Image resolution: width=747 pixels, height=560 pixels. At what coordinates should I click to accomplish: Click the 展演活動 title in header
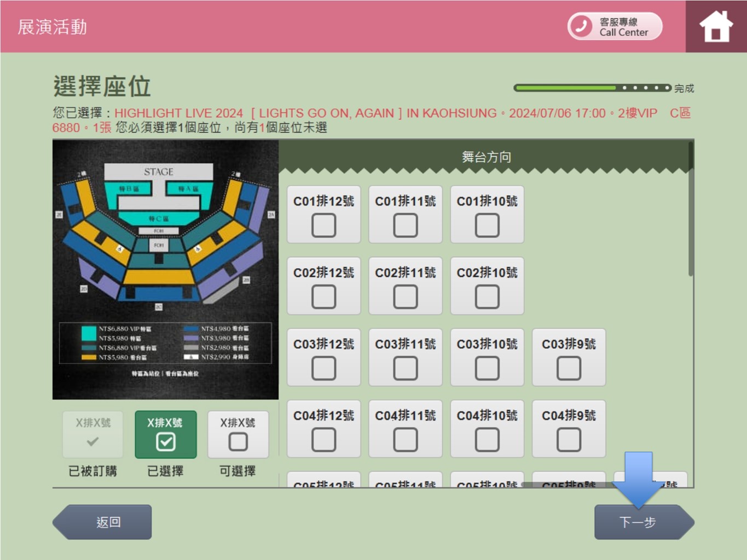[53, 27]
